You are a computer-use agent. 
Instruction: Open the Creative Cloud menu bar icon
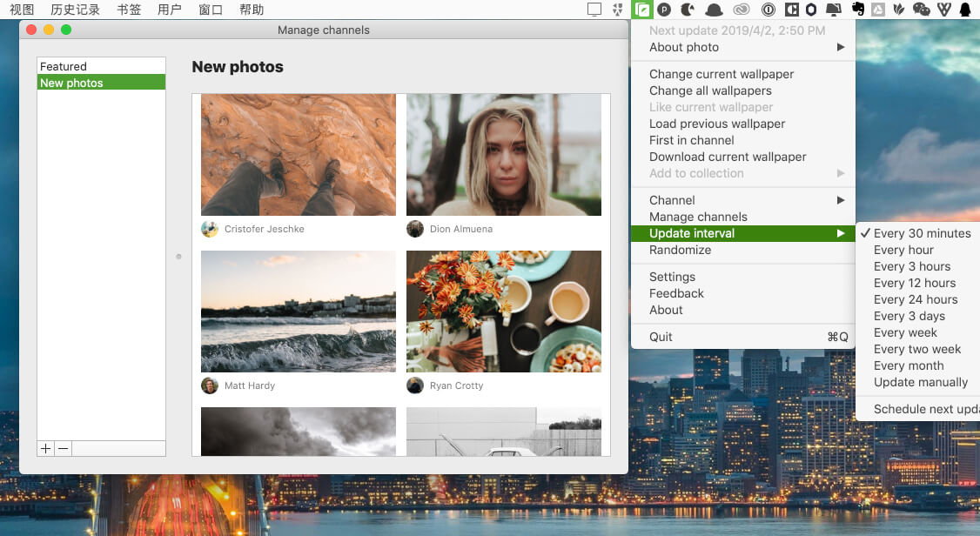(x=742, y=10)
